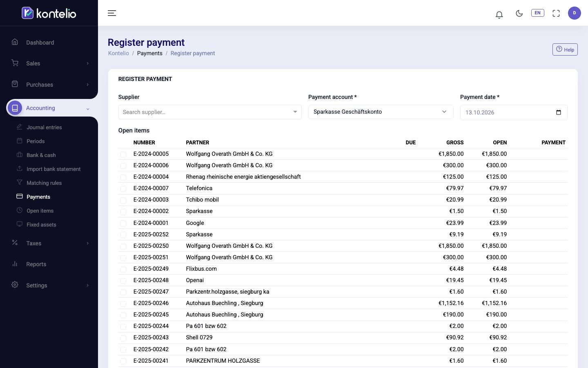Click the Payment date field
This screenshot has height=368, width=588.
coord(514,112)
